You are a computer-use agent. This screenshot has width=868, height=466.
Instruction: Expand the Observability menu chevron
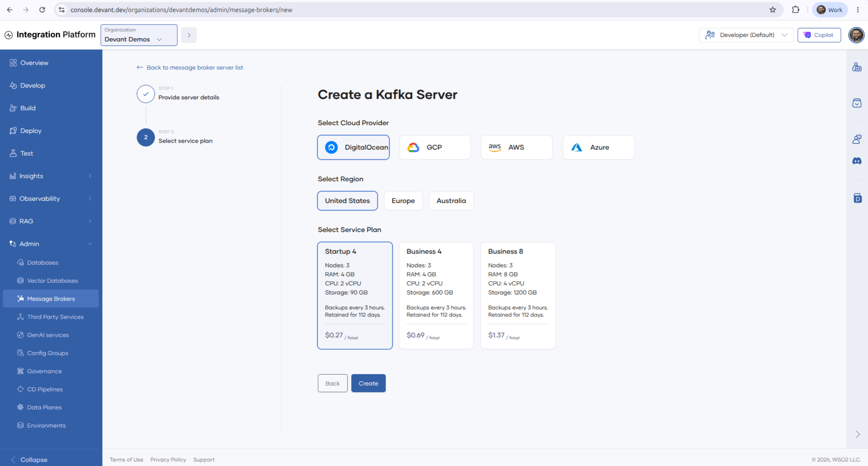click(x=90, y=199)
